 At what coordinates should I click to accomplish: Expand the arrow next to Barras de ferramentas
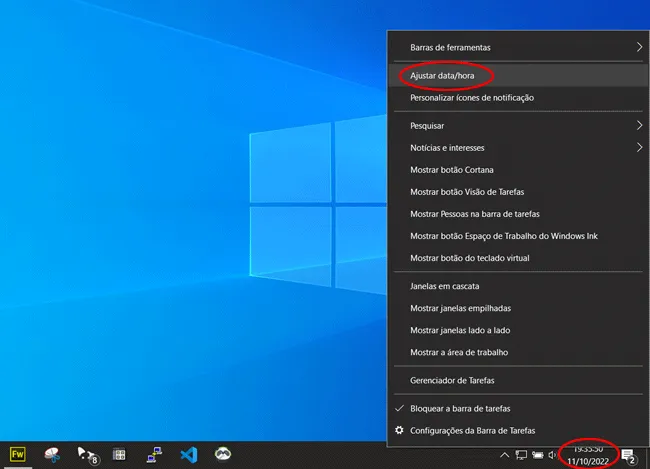pos(639,47)
